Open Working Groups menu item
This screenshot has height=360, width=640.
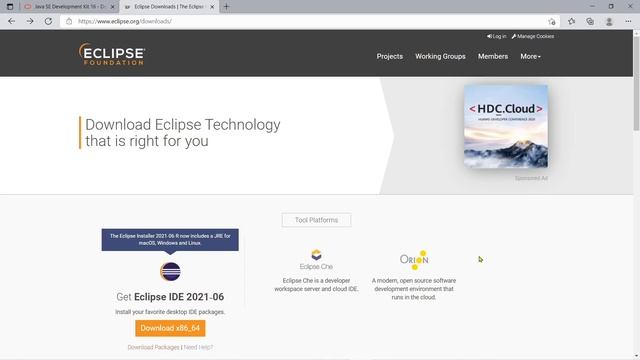(440, 56)
